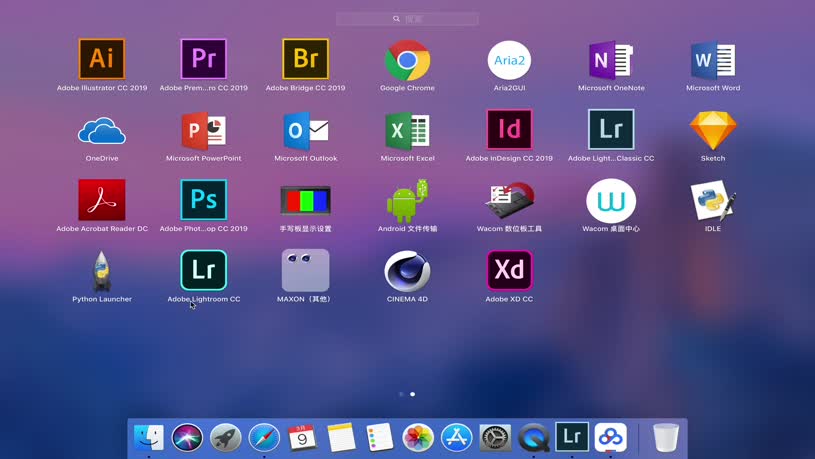Launch Microsoft OneNote
Image resolution: width=815 pixels, height=459 pixels.
[611, 60]
